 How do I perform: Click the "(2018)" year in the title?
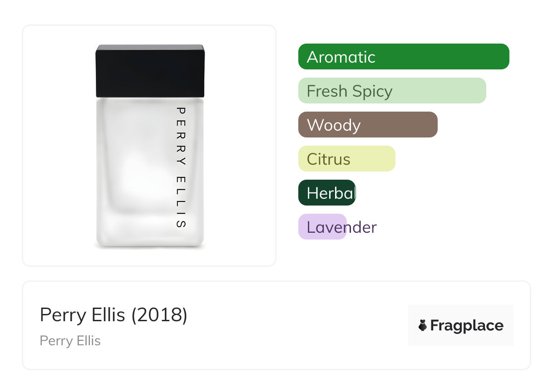click(x=159, y=315)
